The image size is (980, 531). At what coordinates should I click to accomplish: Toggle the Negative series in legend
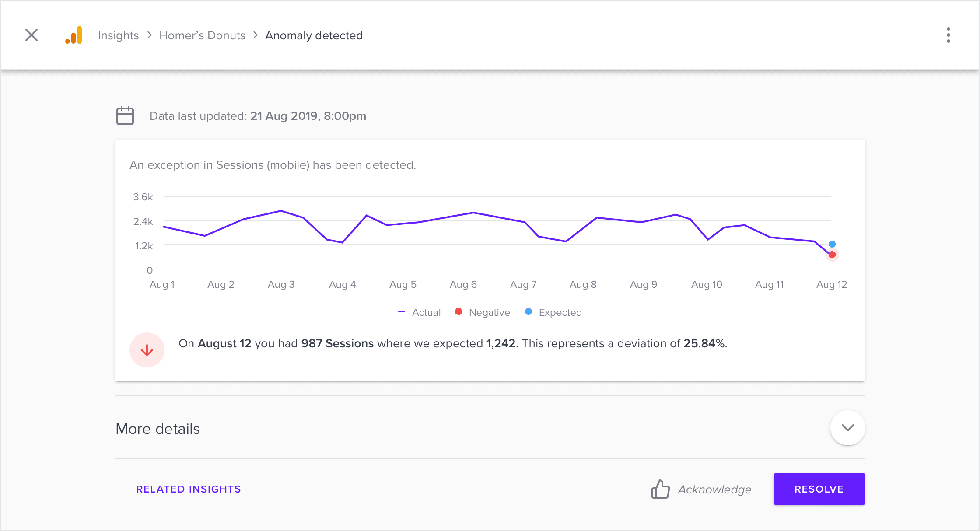click(483, 312)
